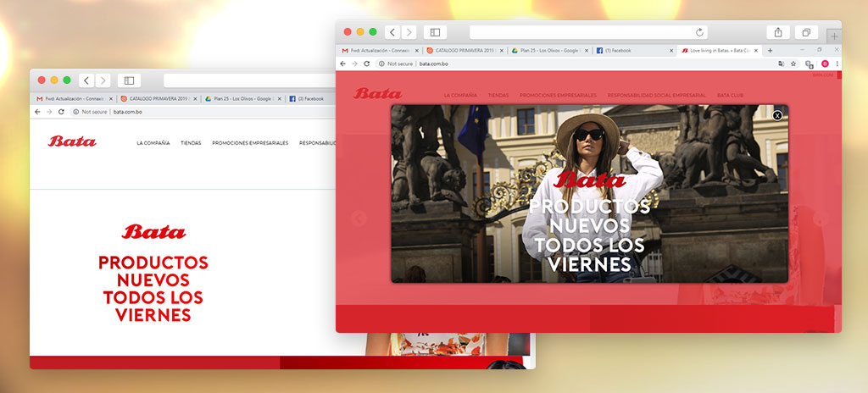Image resolution: width=868 pixels, height=393 pixels.
Task: Click the translate page icon in the address bar
Action: tap(781, 64)
